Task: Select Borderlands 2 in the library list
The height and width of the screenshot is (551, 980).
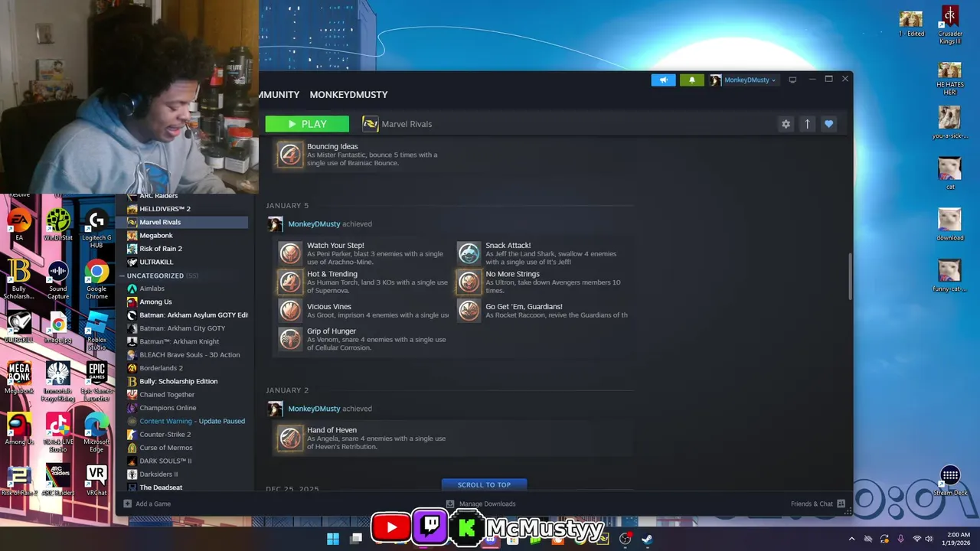Action: (x=161, y=368)
